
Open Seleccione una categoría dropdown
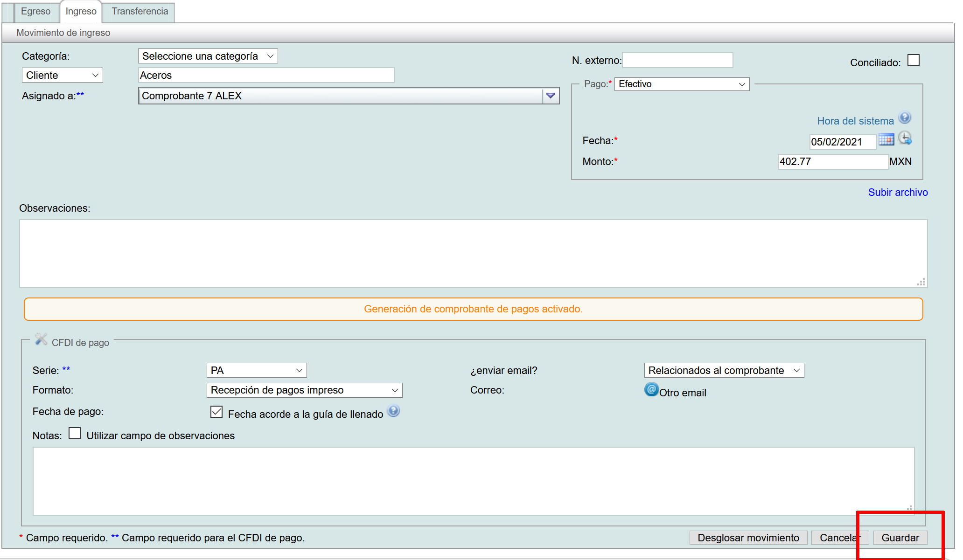208,56
